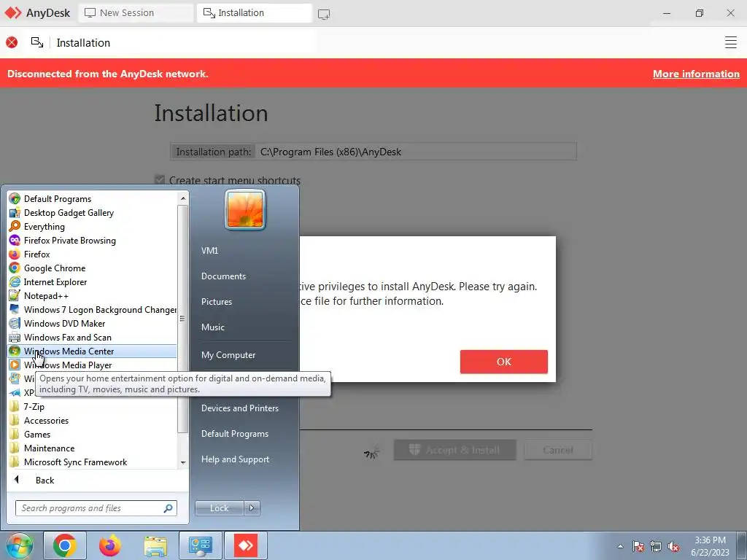747x560 pixels.
Task: Switch to the New Session tab
Action: (x=136, y=13)
